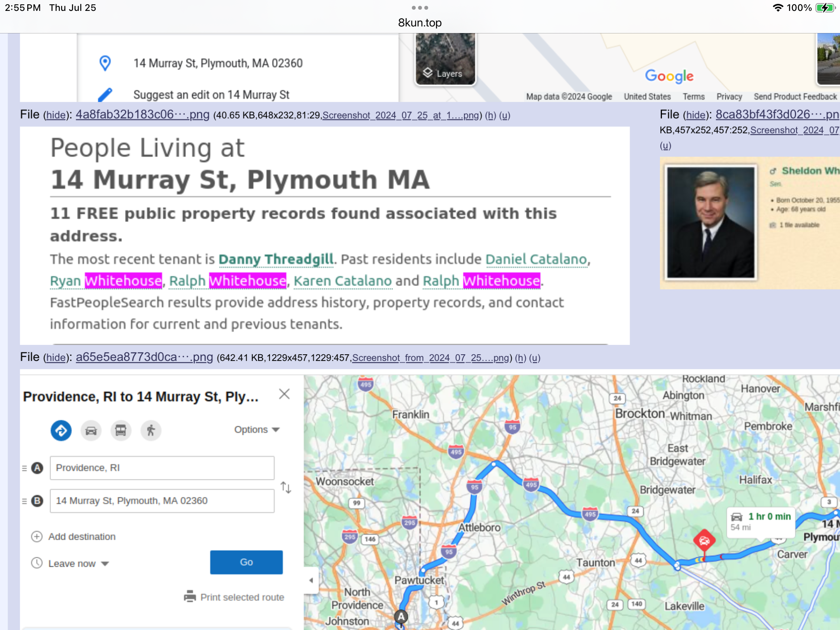Click 'Send Product Feedback' link
Screen dimensions: 840x630
coord(795,97)
